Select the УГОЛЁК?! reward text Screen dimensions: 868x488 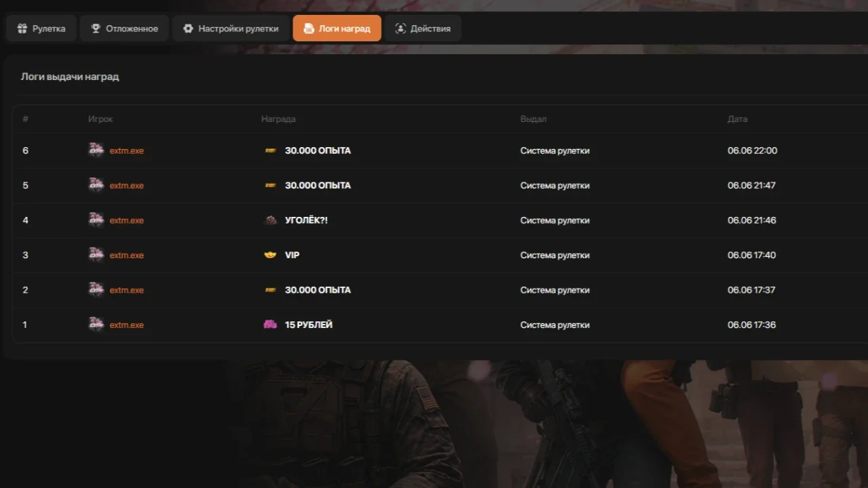307,220
